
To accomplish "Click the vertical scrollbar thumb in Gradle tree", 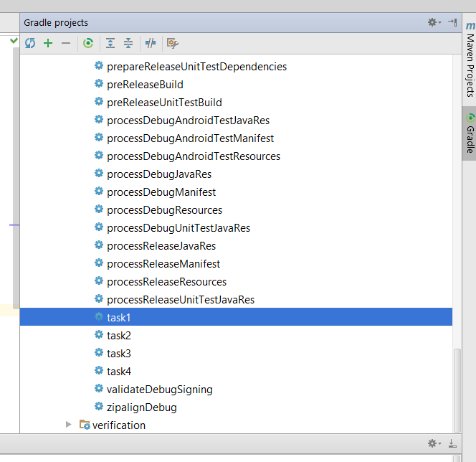I will [x=457, y=390].
